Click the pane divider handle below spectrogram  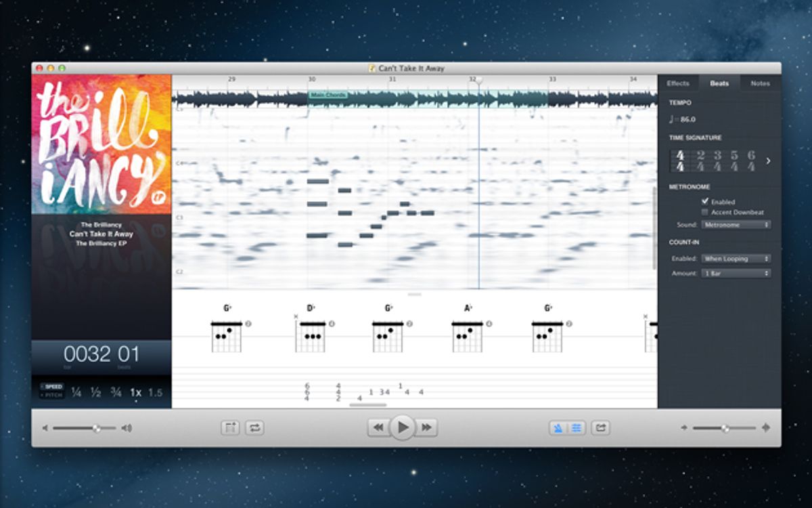pos(415,294)
